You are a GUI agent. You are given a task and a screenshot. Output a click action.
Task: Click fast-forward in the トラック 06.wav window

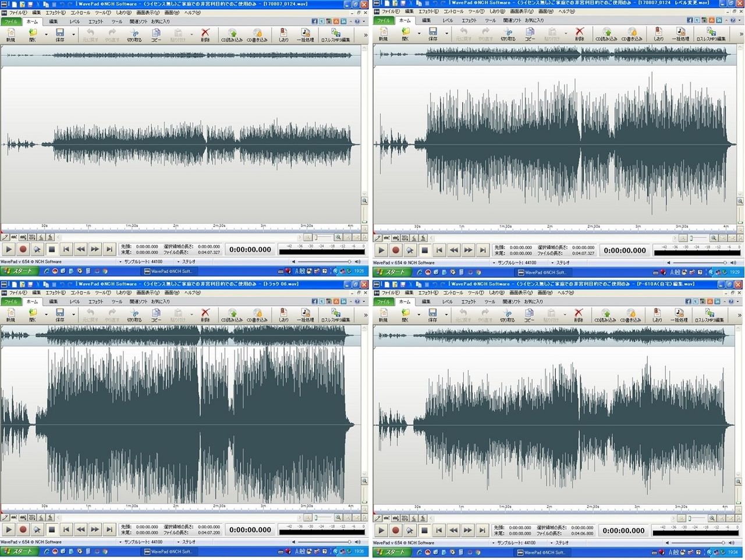95,530
